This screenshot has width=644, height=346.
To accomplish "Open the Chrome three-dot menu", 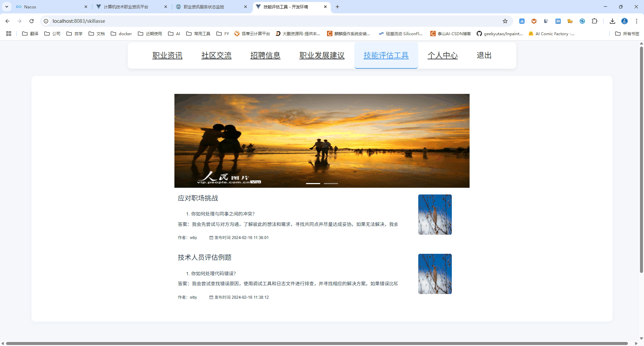I will point(637,21).
